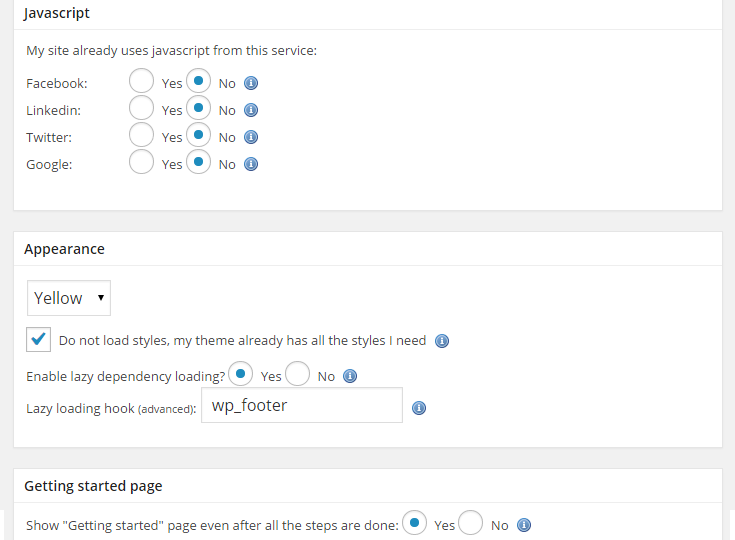The height and width of the screenshot is (540, 735).
Task: Open the Yellow appearance color dropdown
Action: click(x=69, y=298)
